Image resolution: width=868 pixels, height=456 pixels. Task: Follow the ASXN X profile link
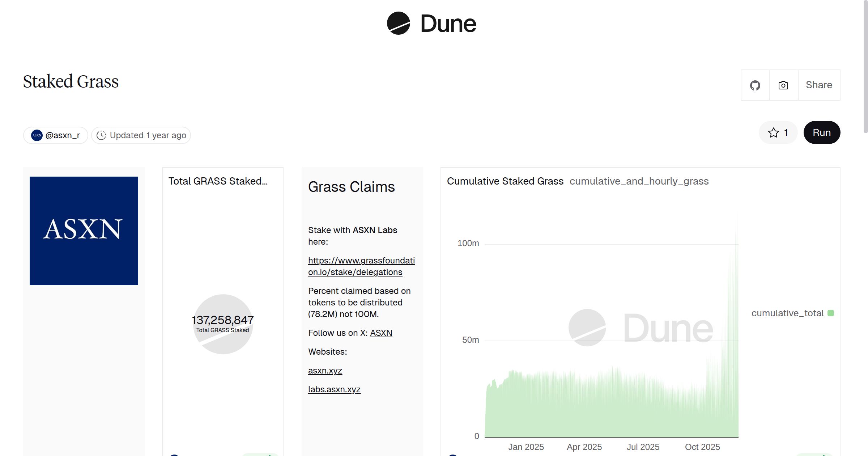point(381,333)
